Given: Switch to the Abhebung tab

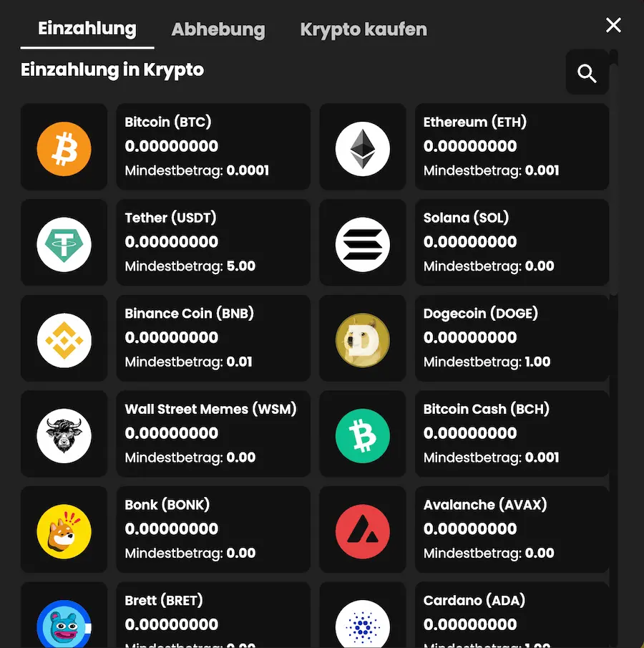Looking at the screenshot, I should pos(218,30).
